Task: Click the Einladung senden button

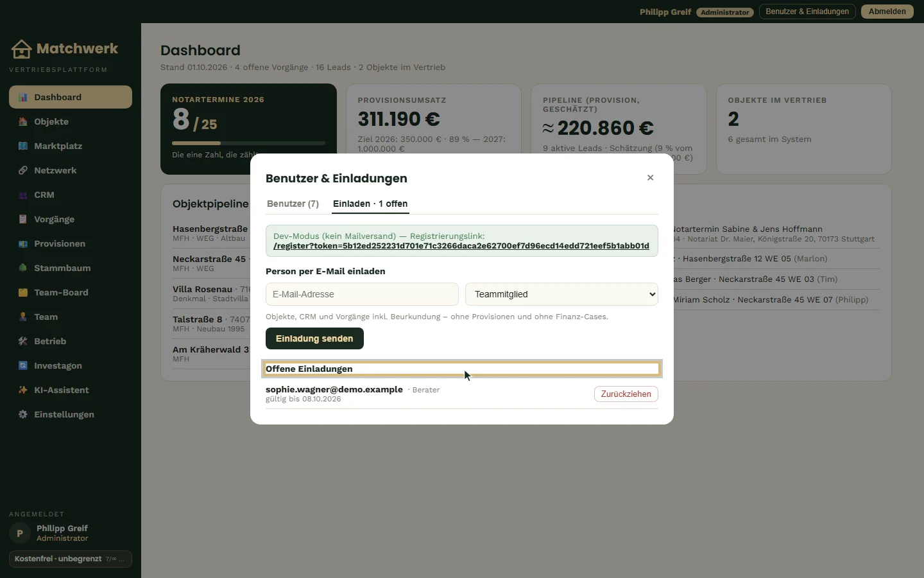Action: click(314, 338)
